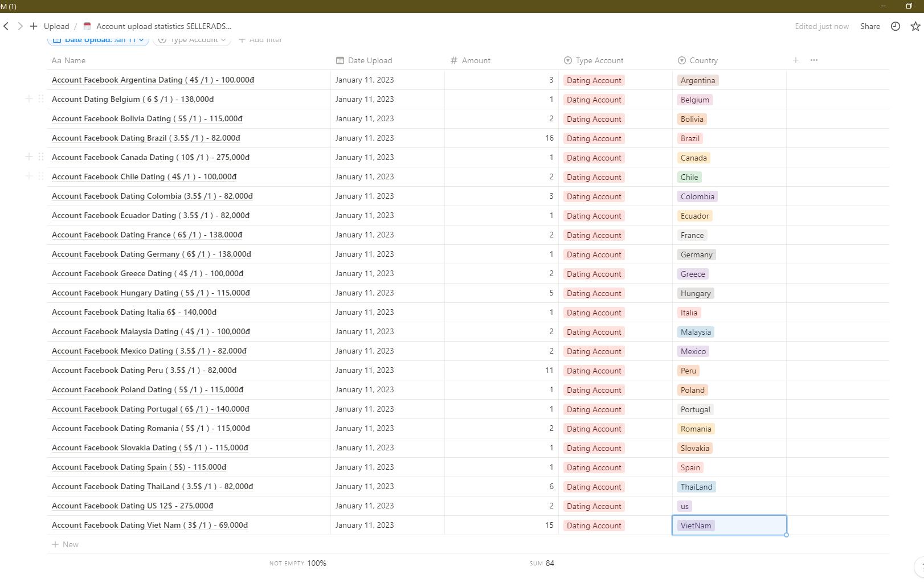The image size is (924, 587).
Task: Open Type Account filter dropdown
Action: click(192, 40)
